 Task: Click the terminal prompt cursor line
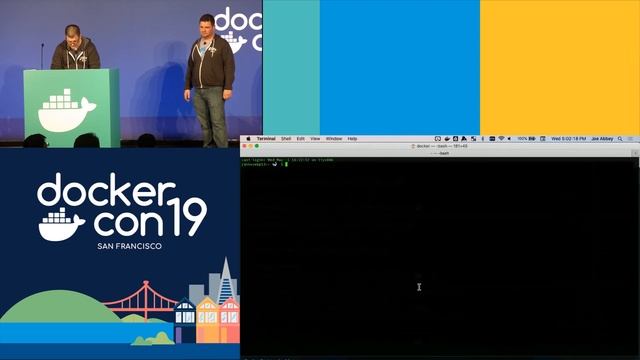point(264,164)
